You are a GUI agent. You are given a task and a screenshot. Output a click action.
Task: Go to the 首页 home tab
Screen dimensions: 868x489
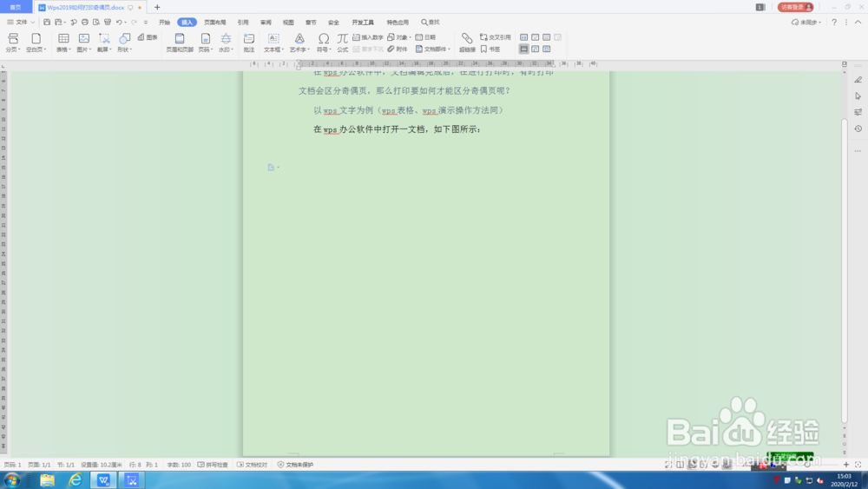click(16, 7)
